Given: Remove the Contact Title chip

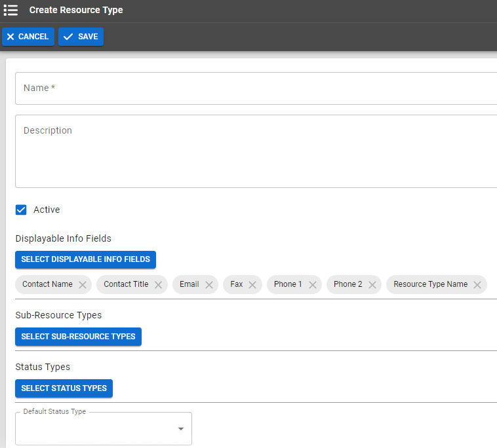Looking at the screenshot, I should coord(159,285).
